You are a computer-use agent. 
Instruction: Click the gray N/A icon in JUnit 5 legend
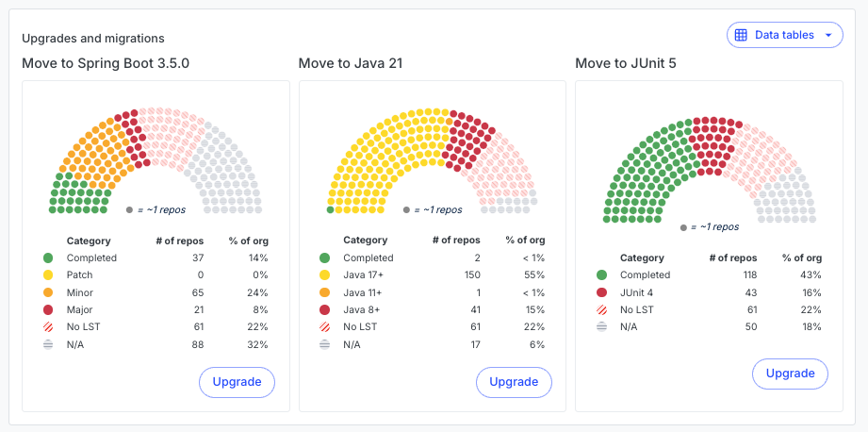(601, 327)
